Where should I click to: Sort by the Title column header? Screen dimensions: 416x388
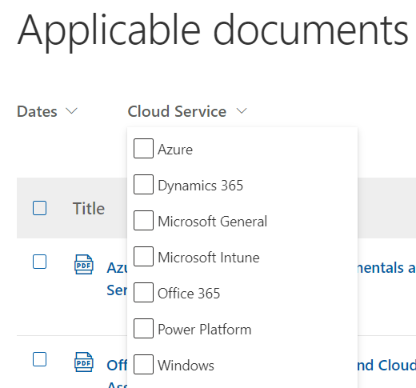pos(89,209)
